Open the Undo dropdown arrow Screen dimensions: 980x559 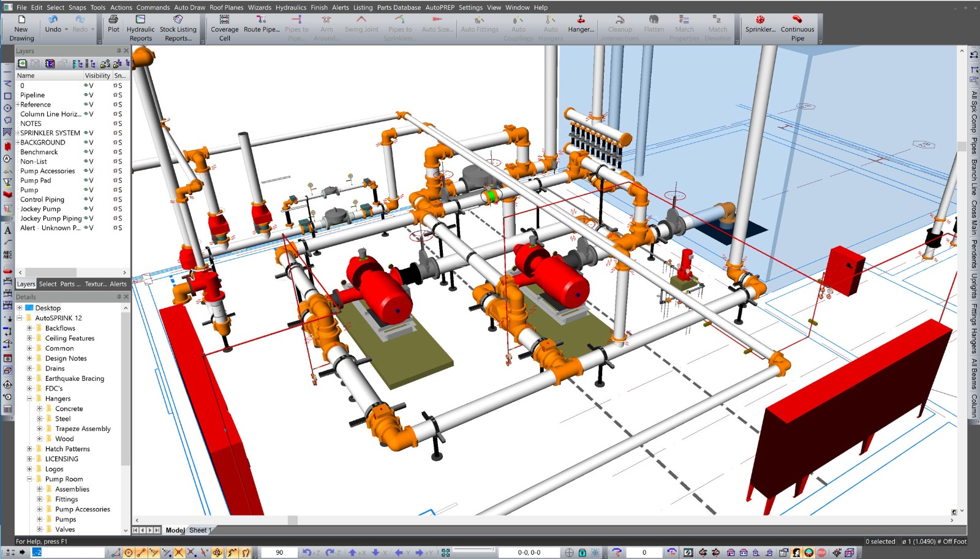(66, 29)
